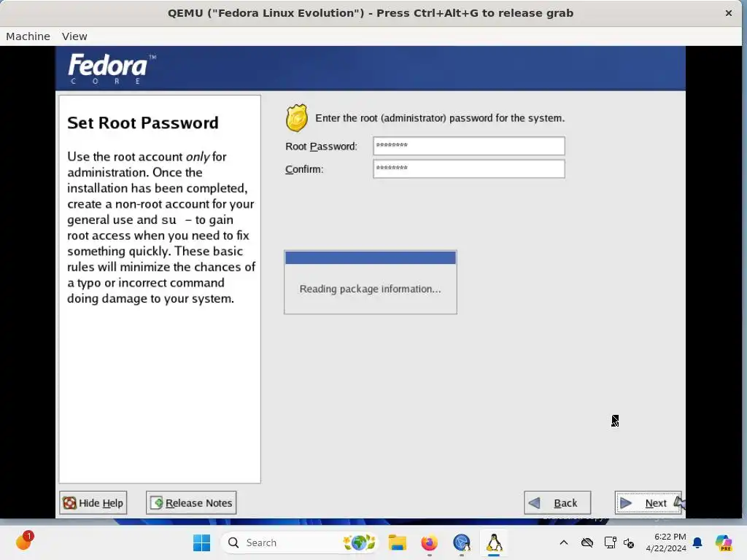
Task: Close the QEMU window
Action: 729,13
